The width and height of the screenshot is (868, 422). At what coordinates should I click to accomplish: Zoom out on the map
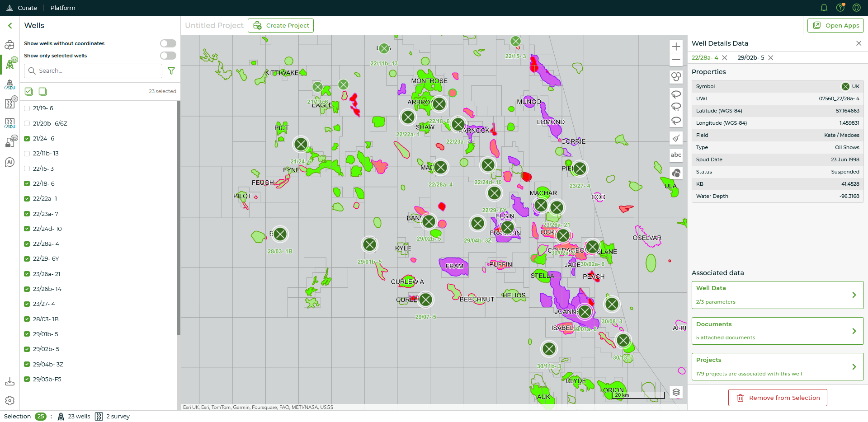pos(676,60)
